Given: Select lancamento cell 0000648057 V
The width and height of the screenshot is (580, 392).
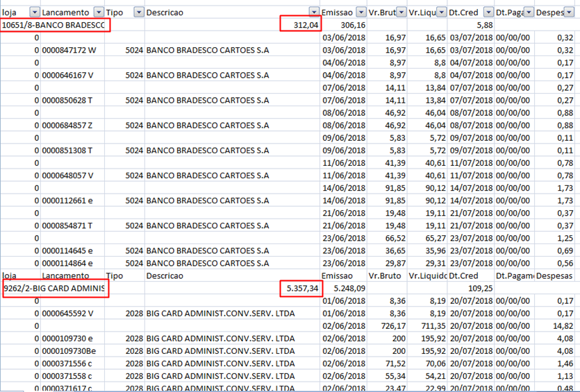Looking at the screenshot, I should tap(72, 176).
